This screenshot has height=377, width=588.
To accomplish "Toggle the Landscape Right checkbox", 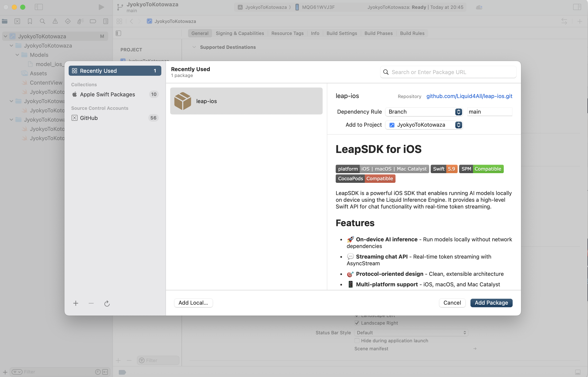I will click(x=357, y=323).
